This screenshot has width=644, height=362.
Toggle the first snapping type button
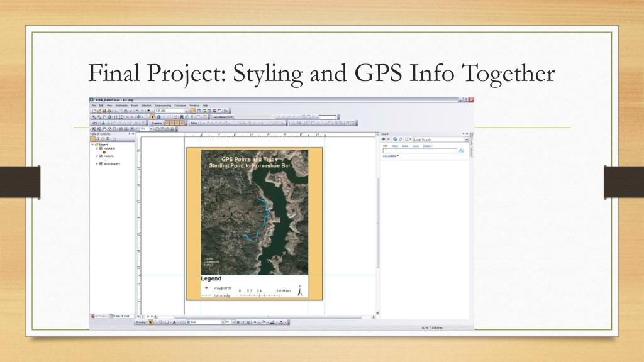[167, 123]
